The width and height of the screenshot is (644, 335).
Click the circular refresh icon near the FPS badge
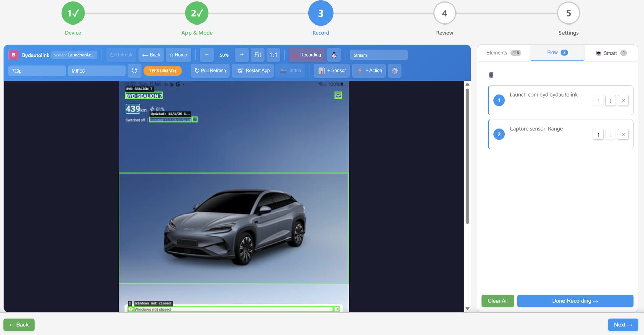(134, 71)
